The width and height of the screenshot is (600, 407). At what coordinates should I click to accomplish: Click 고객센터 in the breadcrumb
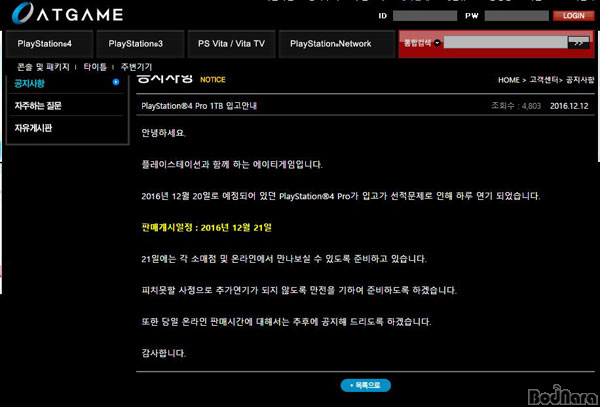pyautogui.click(x=543, y=80)
